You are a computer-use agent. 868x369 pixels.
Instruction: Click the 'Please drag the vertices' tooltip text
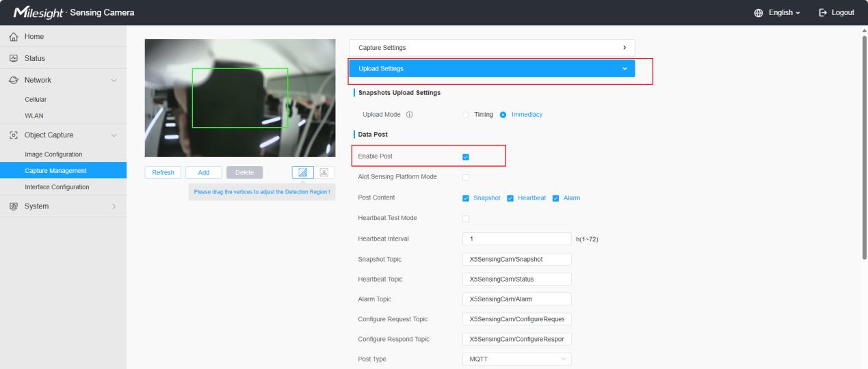coord(262,192)
